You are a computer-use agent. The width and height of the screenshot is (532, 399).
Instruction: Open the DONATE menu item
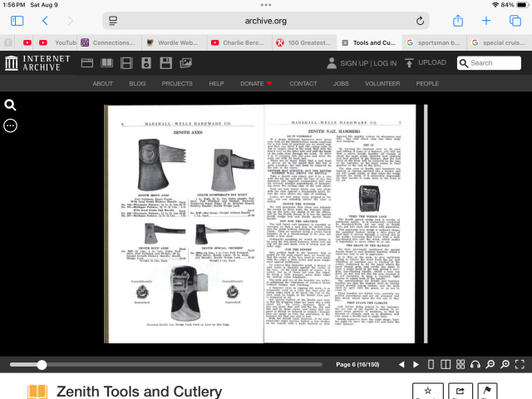pyautogui.click(x=256, y=83)
